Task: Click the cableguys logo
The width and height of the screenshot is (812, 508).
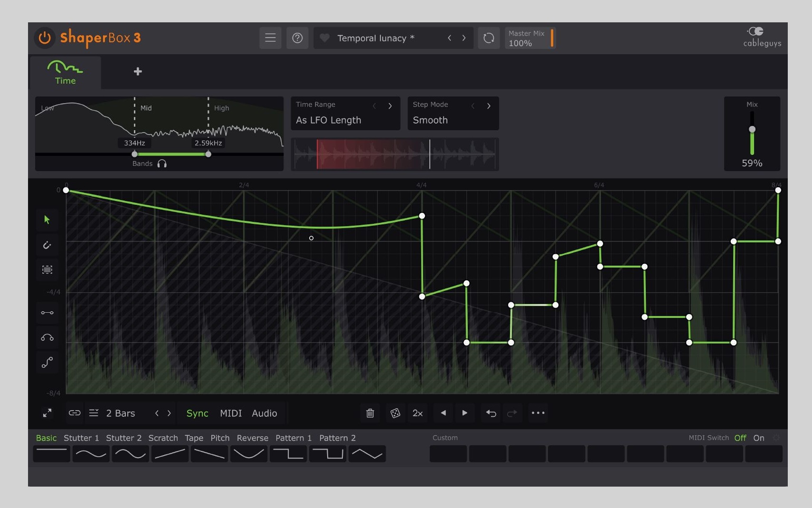Action: [762, 37]
